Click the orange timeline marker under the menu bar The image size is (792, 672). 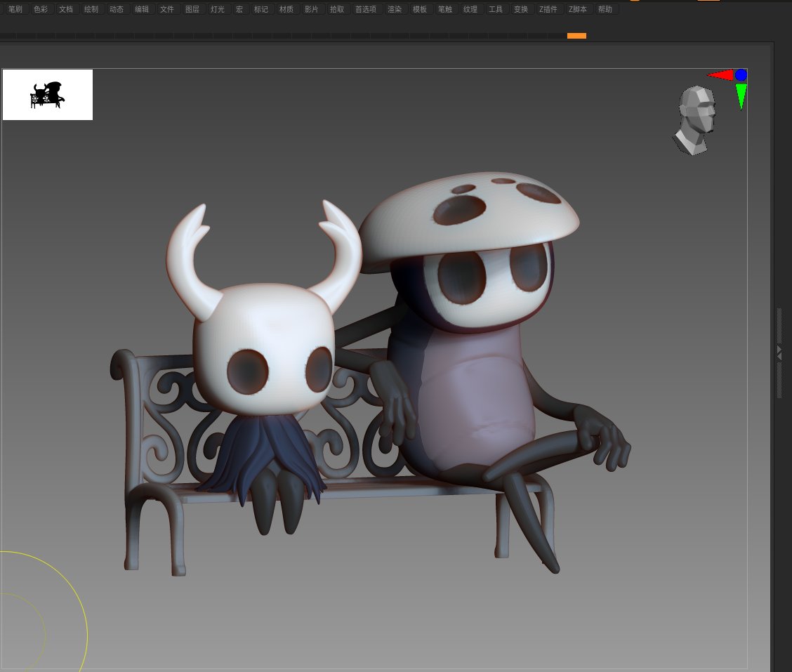(x=577, y=35)
